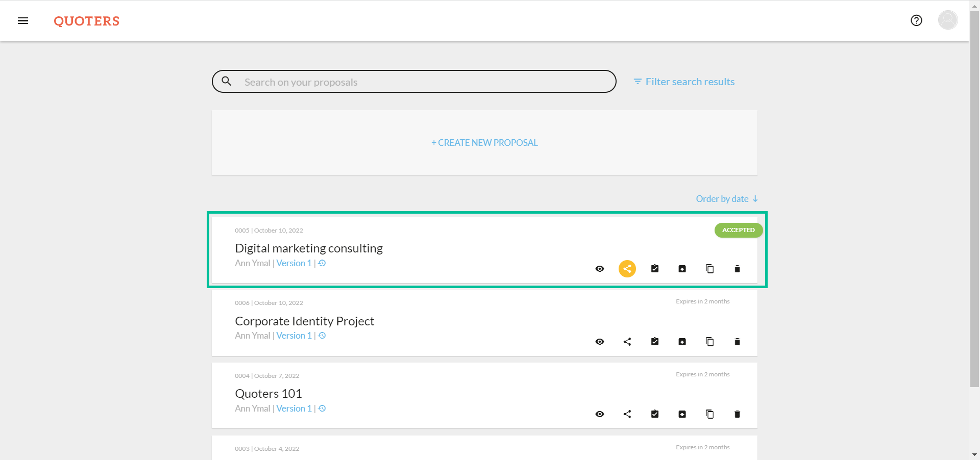Preview Quoters 101 with eye icon
980x460 pixels.
coord(600,414)
